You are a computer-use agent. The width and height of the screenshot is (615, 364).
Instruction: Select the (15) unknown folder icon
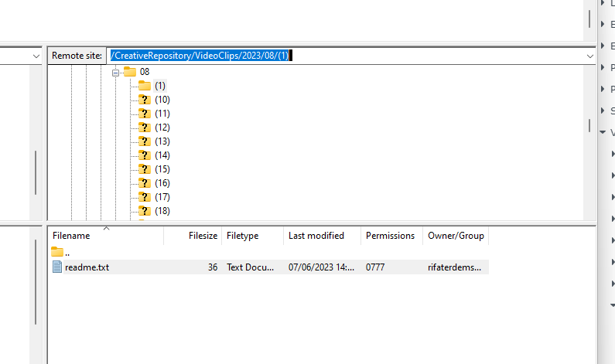point(145,169)
